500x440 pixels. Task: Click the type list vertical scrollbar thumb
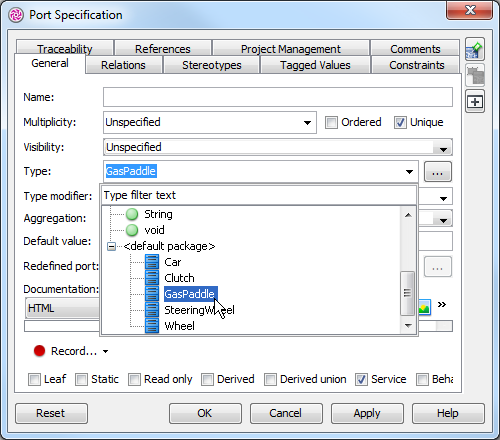(x=407, y=293)
